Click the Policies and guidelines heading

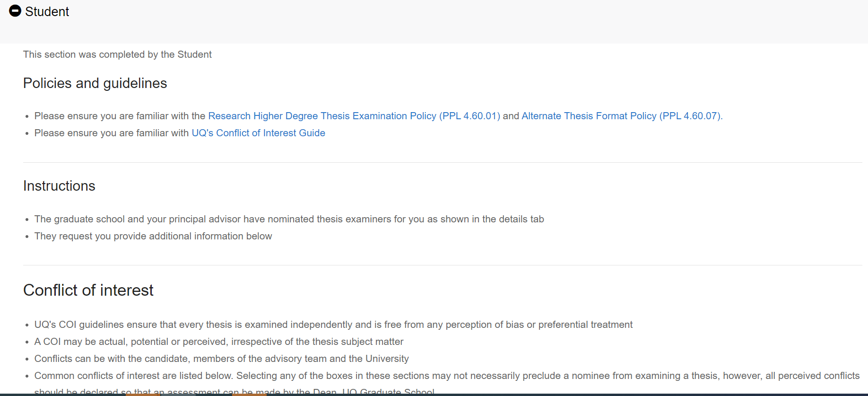95,83
